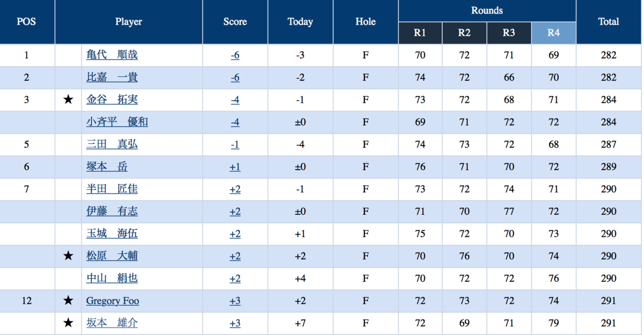
Task: Open player 亀代 順哉 profile link
Action: pyautogui.click(x=112, y=55)
